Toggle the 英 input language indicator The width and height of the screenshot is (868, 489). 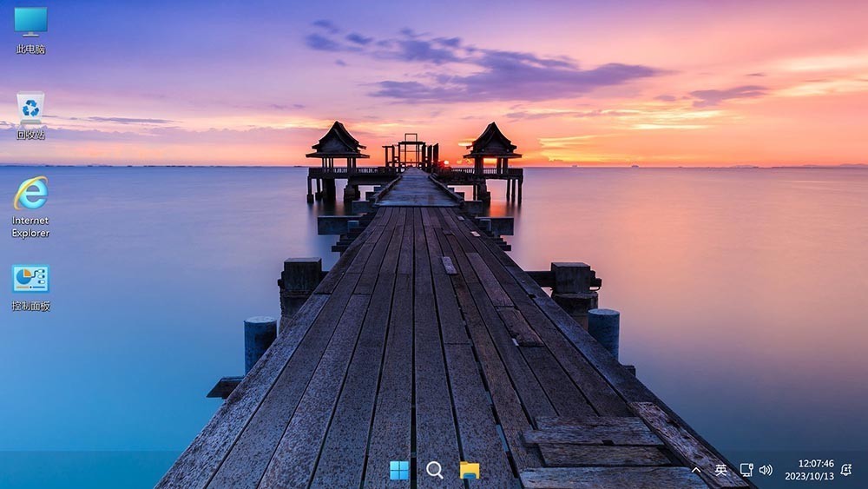point(720,470)
